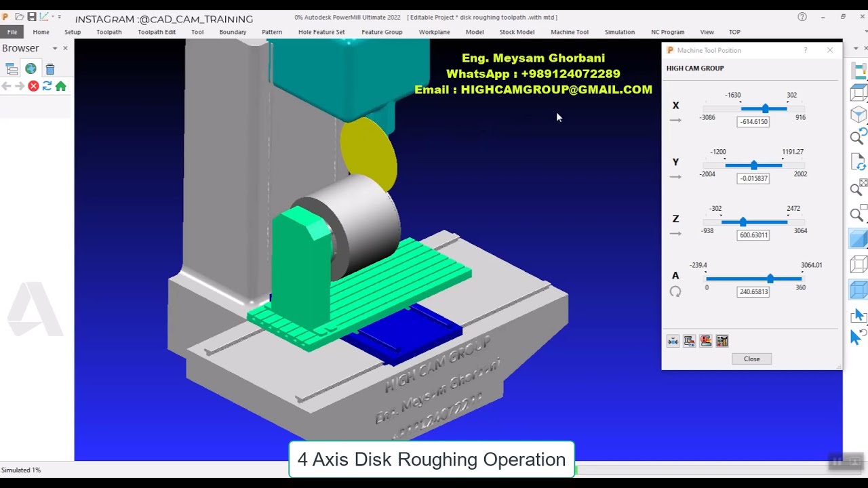Go to Browser home page
The width and height of the screenshot is (868, 488).
tap(61, 86)
